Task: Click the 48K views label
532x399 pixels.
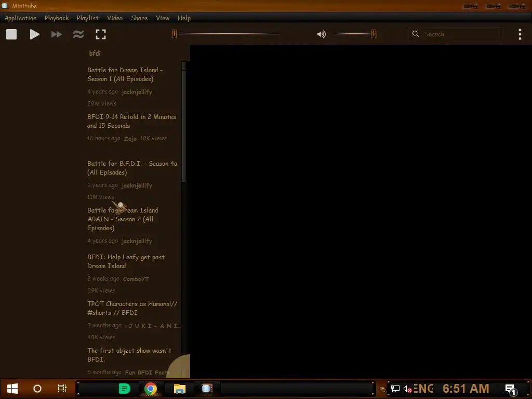Action: click(x=101, y=337)
